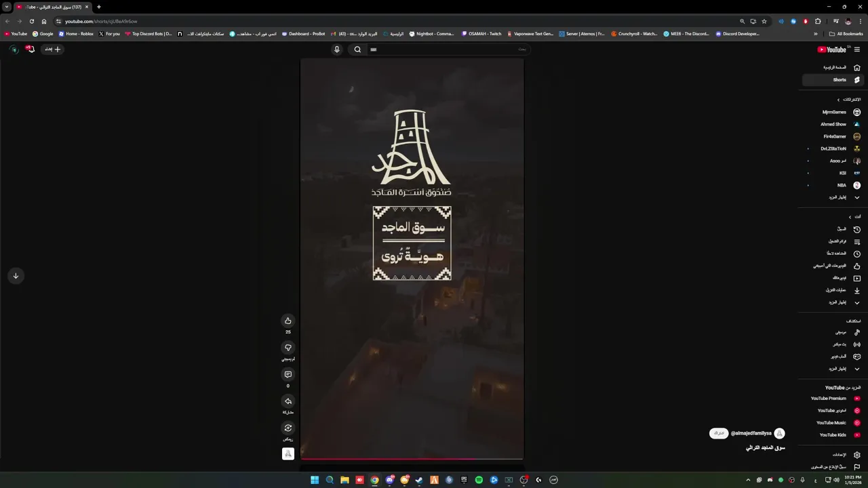Click the channel avatar beside @almajedfamilysa

point(779,433)
